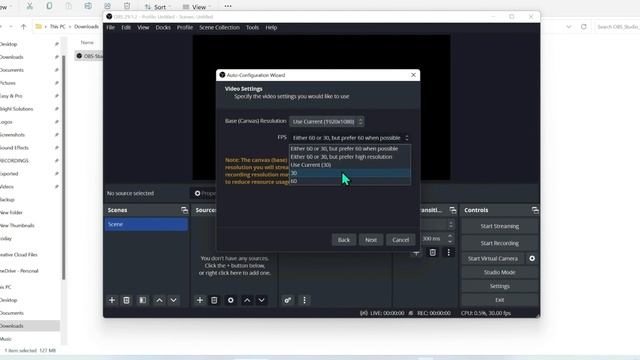Choose 'Either 60 or 30, prefer 60' option

coord(350,149)
